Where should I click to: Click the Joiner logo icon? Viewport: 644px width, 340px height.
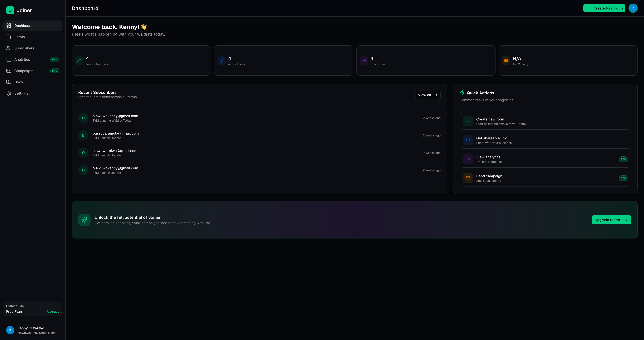10,10
